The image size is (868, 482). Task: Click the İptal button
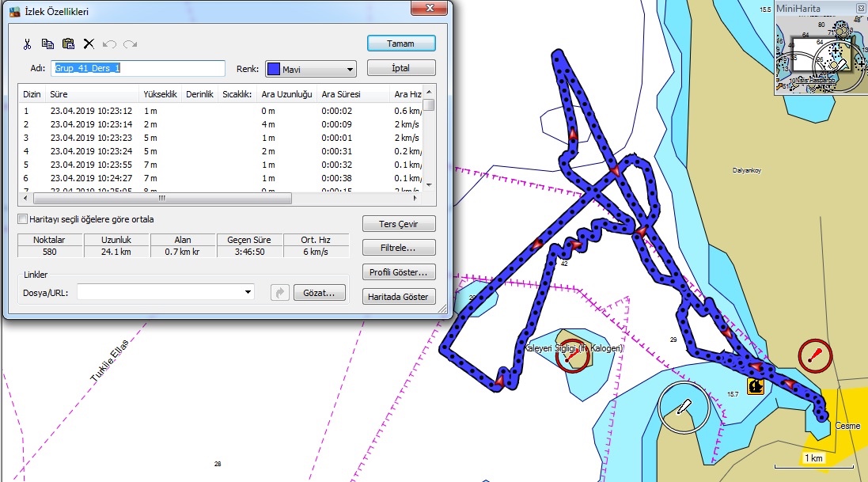coord(401,68)
